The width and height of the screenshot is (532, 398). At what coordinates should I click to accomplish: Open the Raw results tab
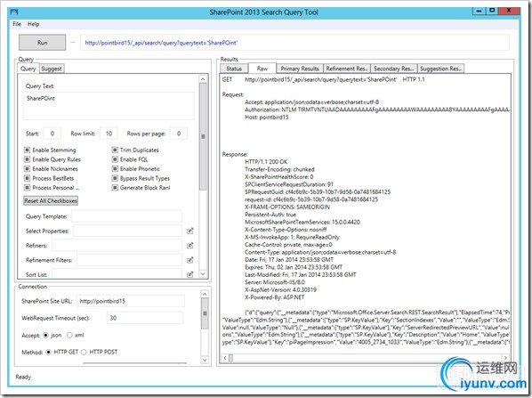pos(262,69)
